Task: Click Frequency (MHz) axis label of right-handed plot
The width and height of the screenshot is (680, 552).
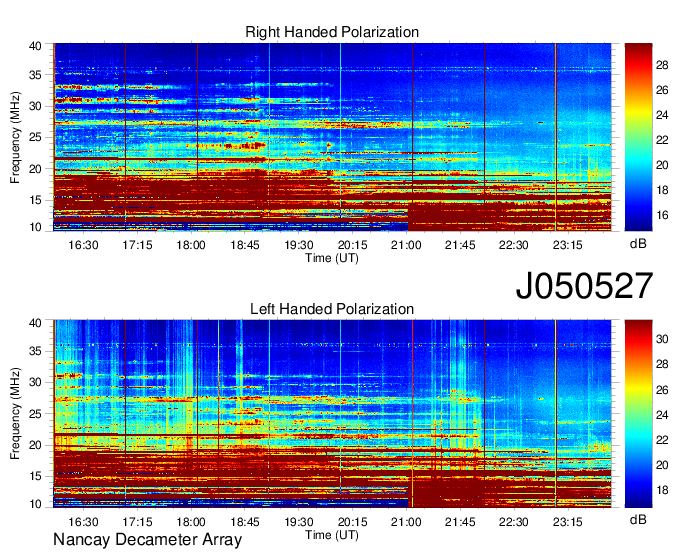Action: 15,137
